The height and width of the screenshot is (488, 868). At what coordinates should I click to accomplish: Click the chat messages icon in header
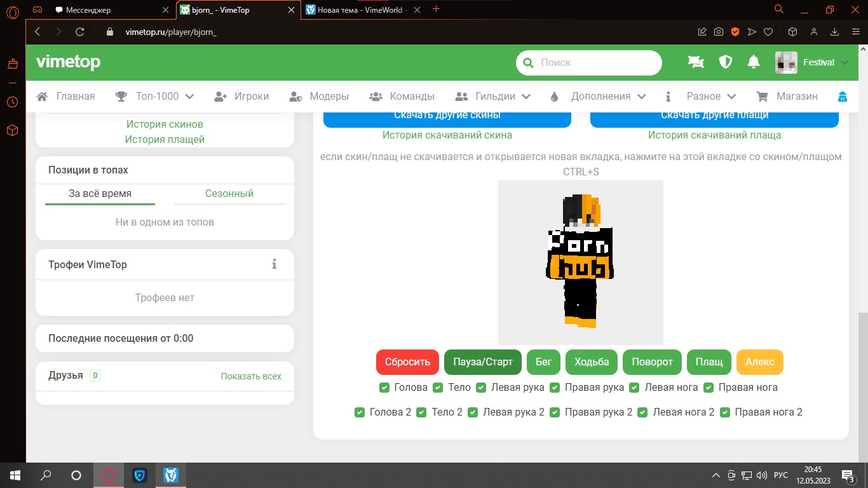coord(696,62)
